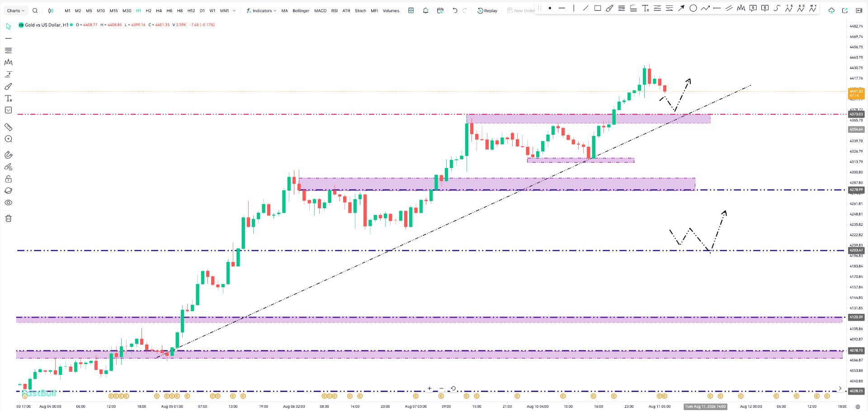Screen dimensions: 868x411
Task: Toggle stay-in-drawing-mode brush lock
Action: coord(8,167)
